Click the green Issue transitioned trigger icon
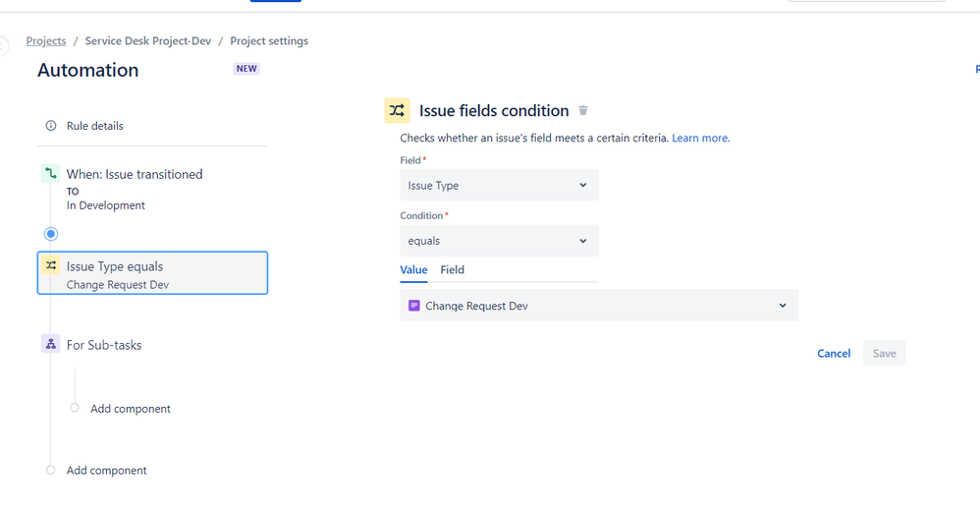The image size is (980, 516). [50, 174]
